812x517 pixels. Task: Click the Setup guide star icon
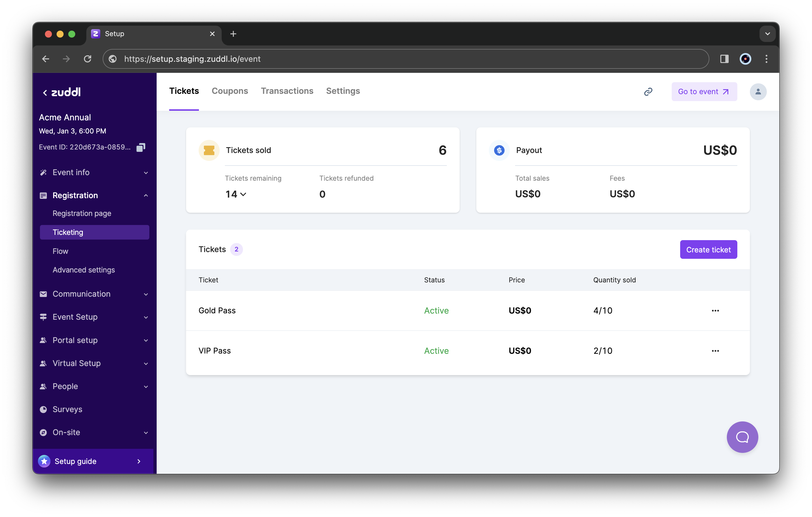point(44,461)
